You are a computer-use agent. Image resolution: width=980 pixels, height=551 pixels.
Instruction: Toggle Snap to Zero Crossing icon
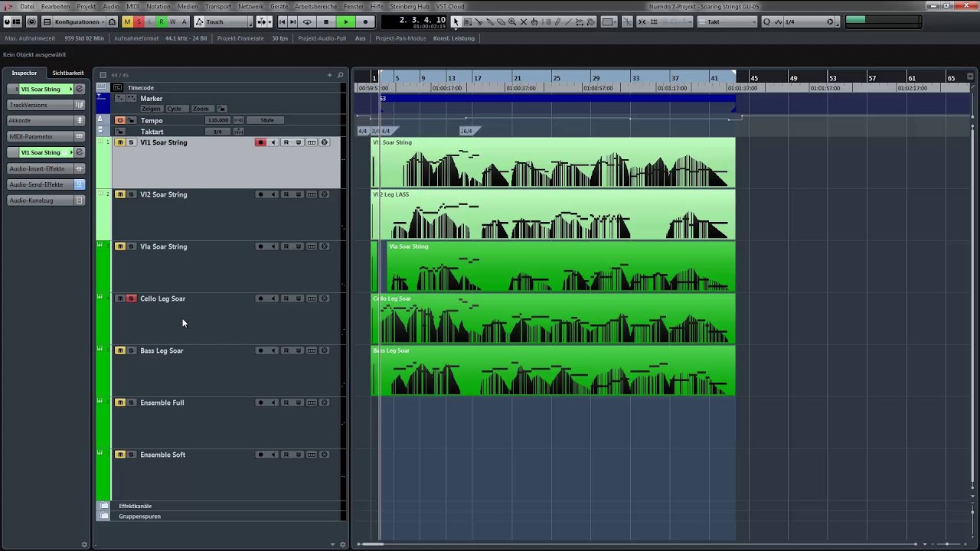[628, 22]
